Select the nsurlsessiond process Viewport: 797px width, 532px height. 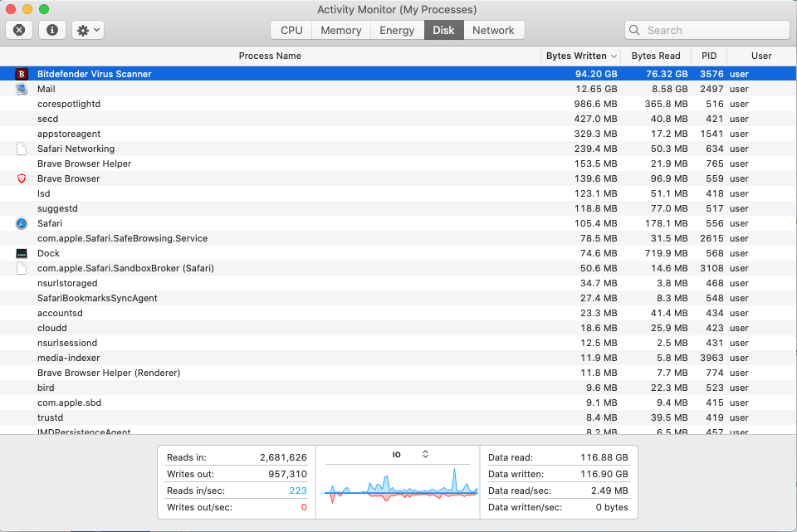(67, 343)
